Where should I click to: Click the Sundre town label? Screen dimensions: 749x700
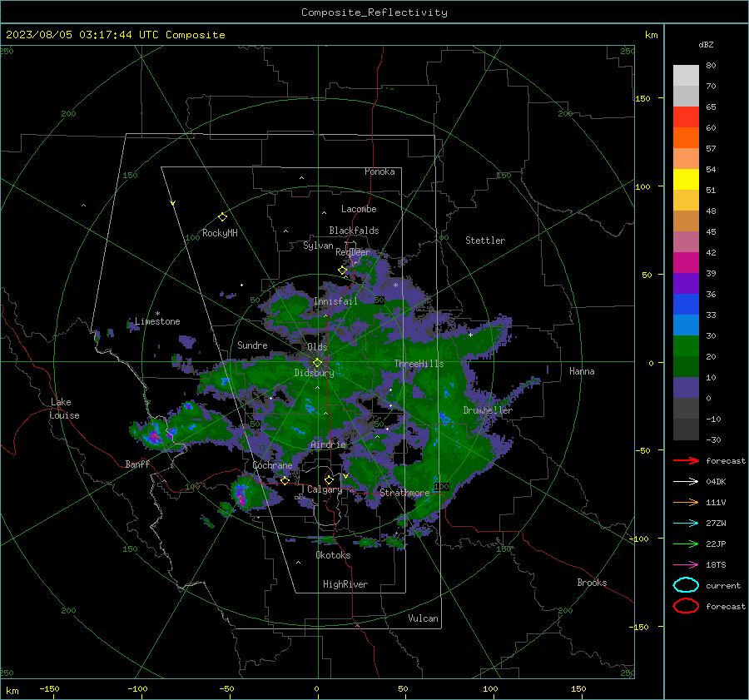tap(252, 345)
